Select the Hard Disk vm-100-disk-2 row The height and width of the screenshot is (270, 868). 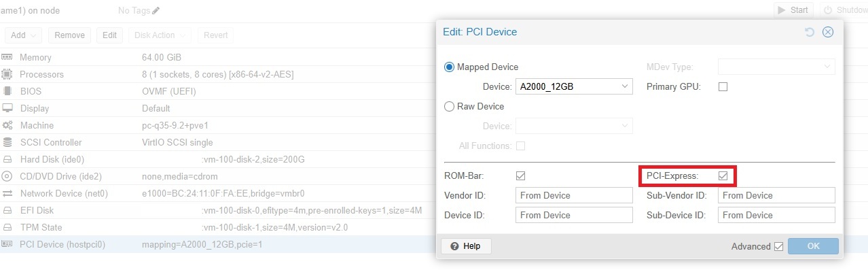pos(217,159)
